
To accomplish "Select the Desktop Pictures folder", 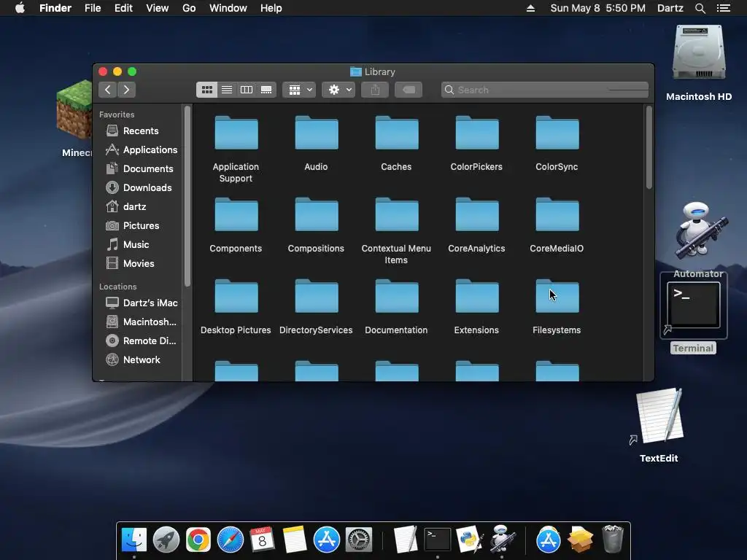I will 236,297.
